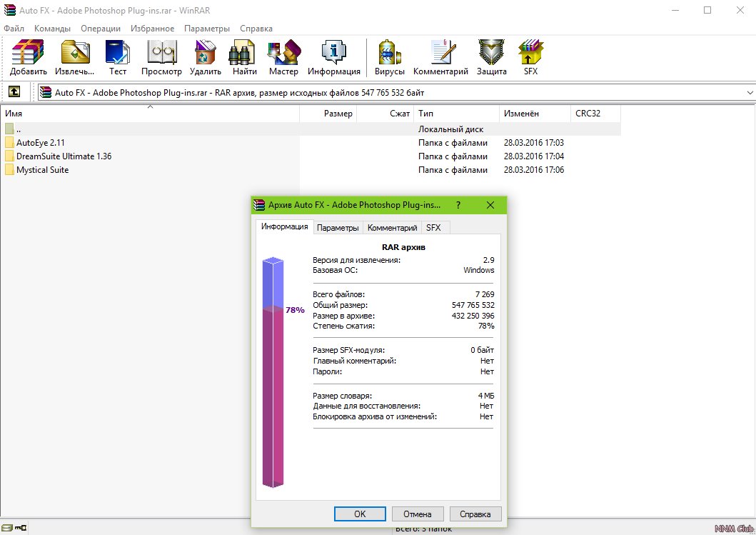This screenshot has width=756, height=535.
Task: Switch to the Комментарий tab in dialog
Action: coord(392,228)
